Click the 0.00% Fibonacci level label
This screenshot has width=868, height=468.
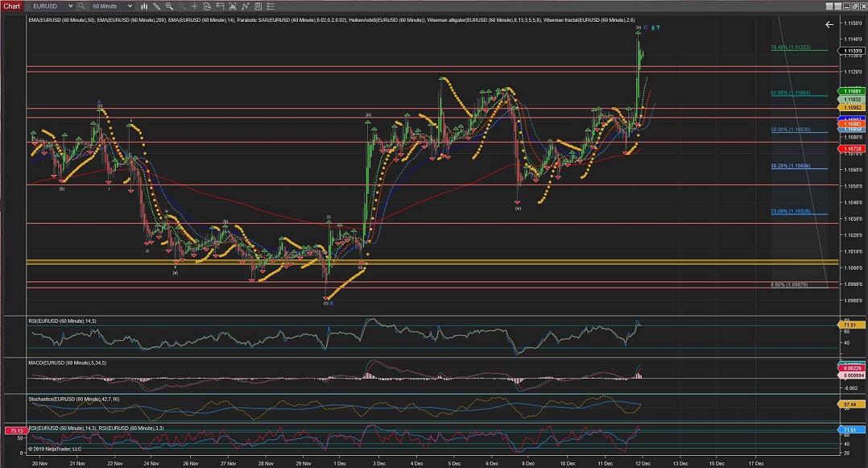[789, 284]
